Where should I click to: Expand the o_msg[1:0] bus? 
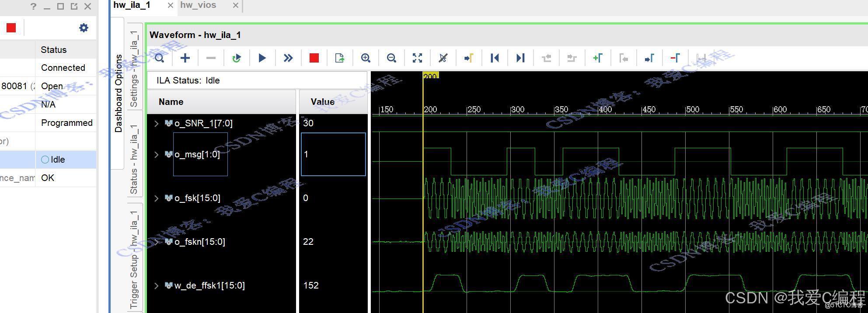[157, 154]
